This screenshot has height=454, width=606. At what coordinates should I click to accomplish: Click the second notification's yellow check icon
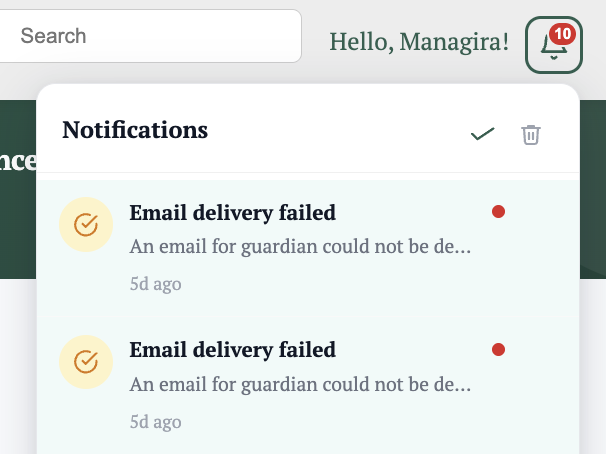(86, 362)
